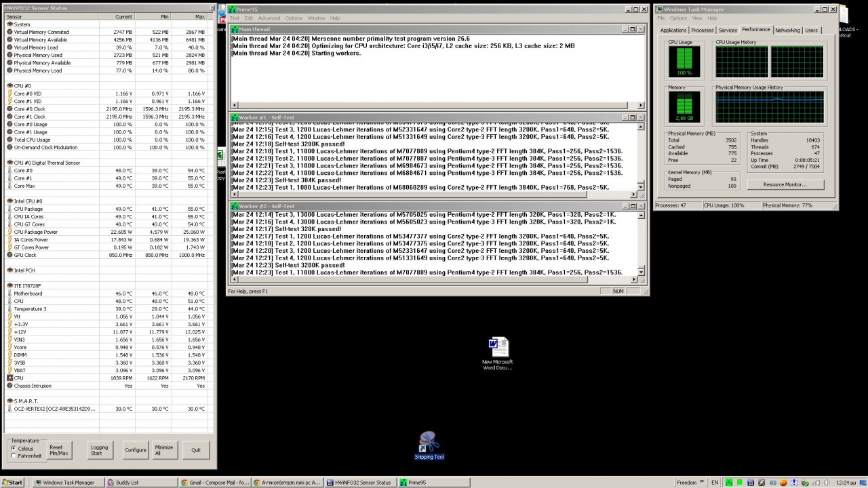Click the network signal bars tray icon
Screen dimensions: 868x488
click(x=816, y=483)
